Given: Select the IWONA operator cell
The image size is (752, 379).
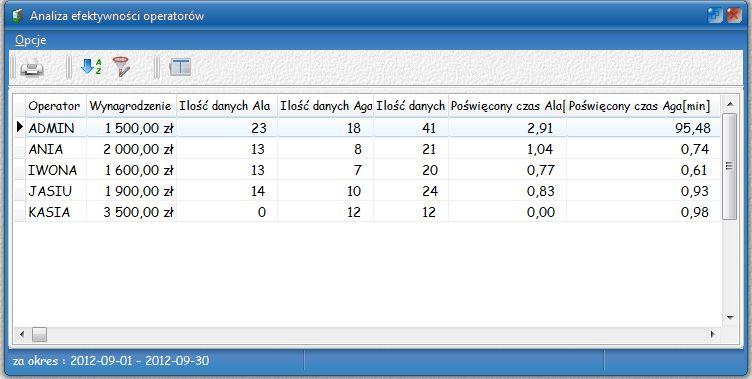Looking at the screenshot, I should [x=56, y=170].
